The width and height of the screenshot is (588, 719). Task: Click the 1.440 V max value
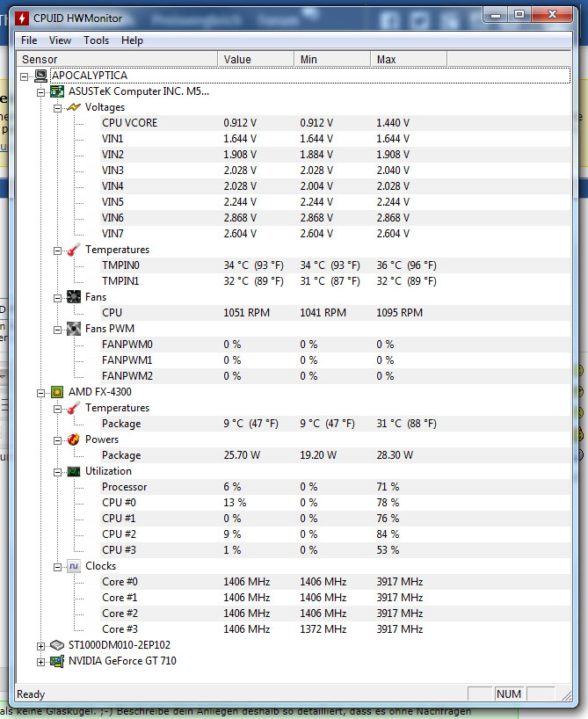(x=393, y=123)
